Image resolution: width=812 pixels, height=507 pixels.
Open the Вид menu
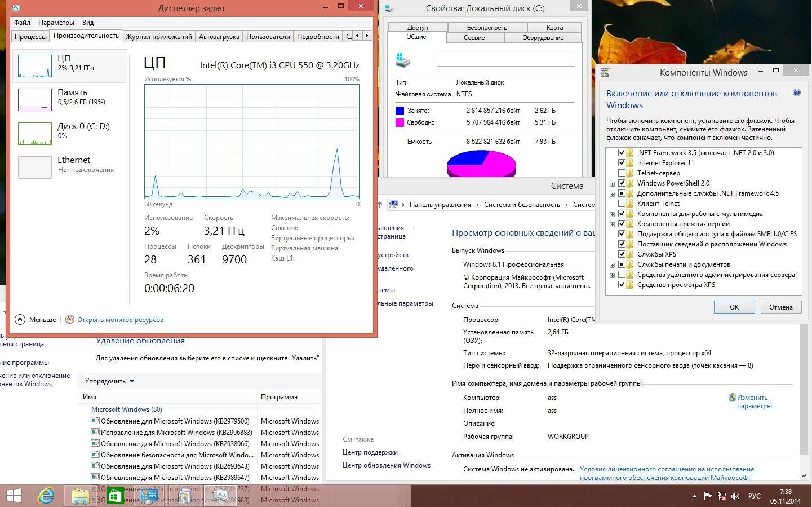tap(88, 23)
